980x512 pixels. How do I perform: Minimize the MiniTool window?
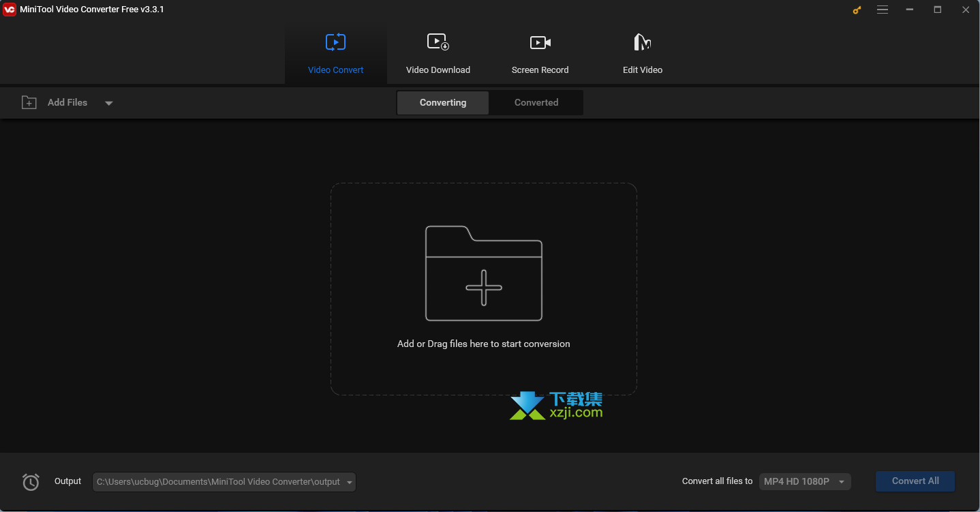pyautogui.click(x=910, y=10)
